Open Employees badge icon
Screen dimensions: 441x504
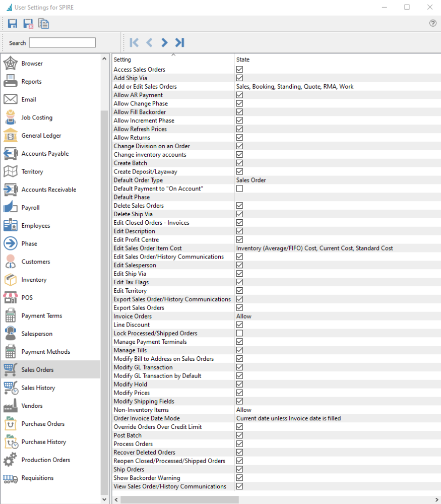coord(10,226)
